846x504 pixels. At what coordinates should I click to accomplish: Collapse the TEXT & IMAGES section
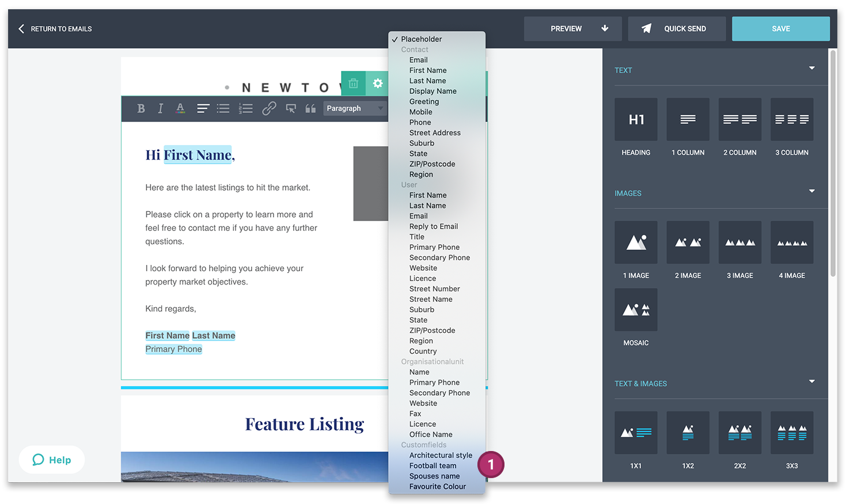[812, 381]
